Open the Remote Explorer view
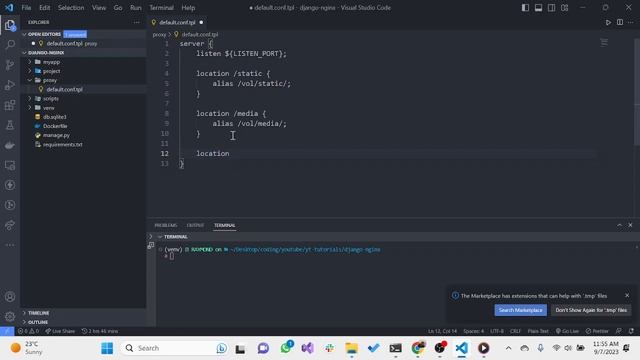Screen dimensions: 640x360 pos(10,165)
